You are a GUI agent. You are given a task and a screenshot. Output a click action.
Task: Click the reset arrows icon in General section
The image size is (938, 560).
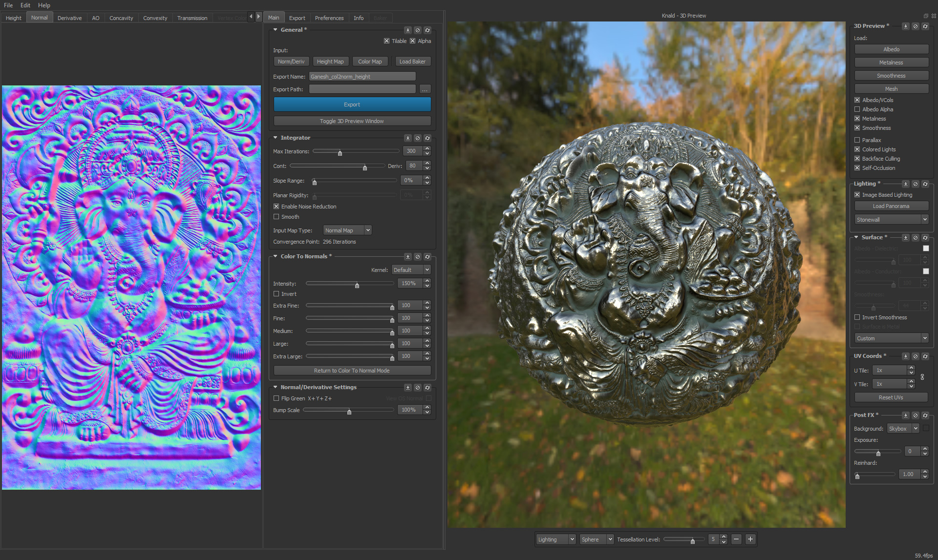(x=427, y=30)
